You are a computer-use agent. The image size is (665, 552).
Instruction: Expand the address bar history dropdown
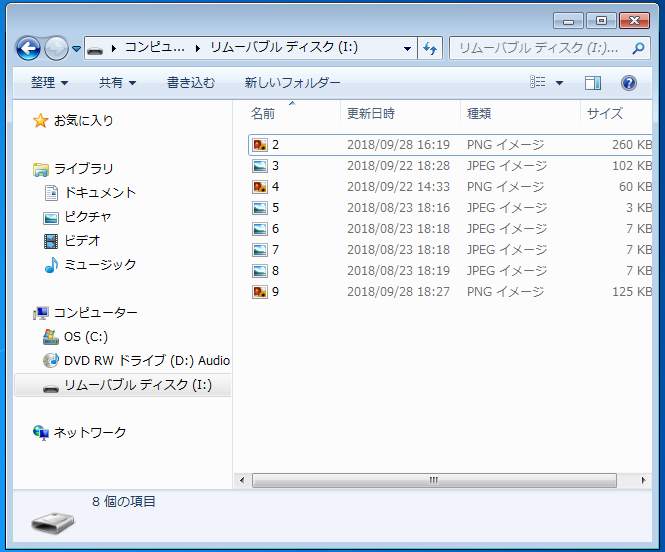point(408,48)
